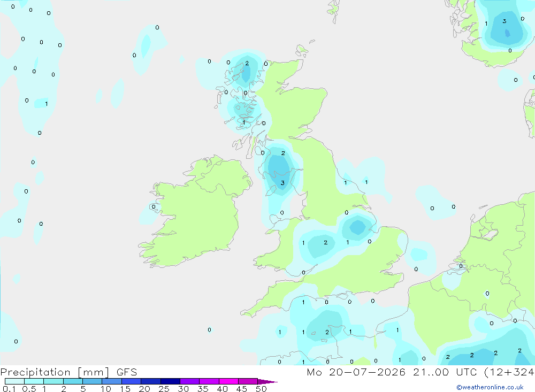Select the 0.5–1 mm legend color swatch
This screenshot has height=392, width=535.
tap(34, 381)
